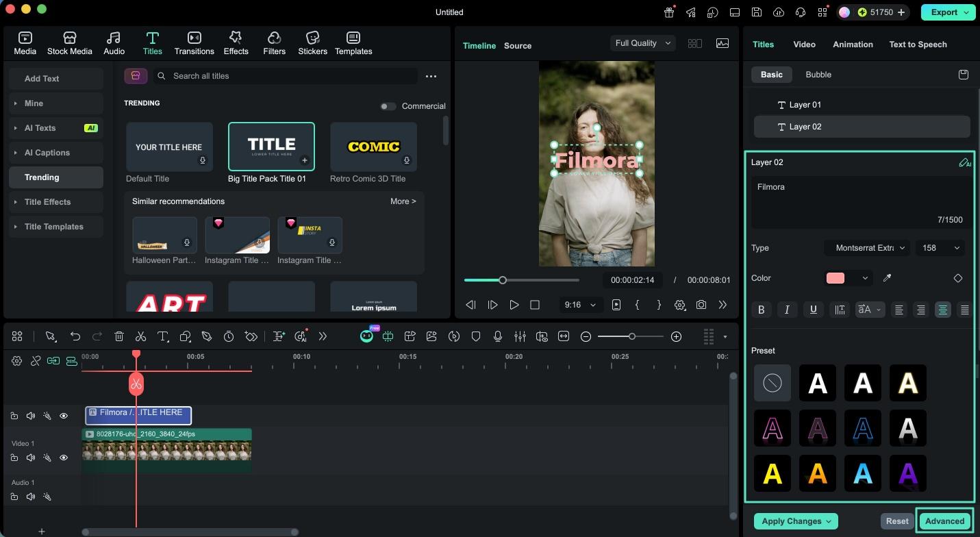980x537 pixels.
Task: Switch to the Animation tab
Action: tap(853, 45)
